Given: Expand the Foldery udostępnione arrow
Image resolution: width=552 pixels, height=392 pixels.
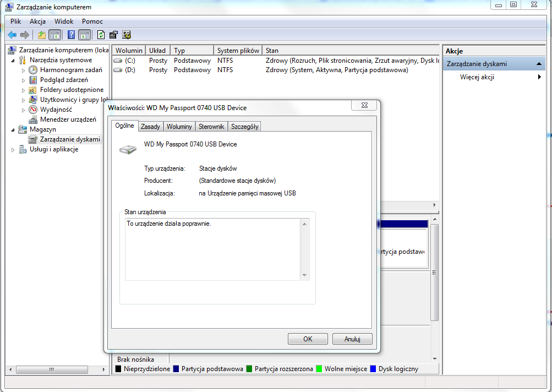Looking at the screenshot, I should tap(23, 90).
